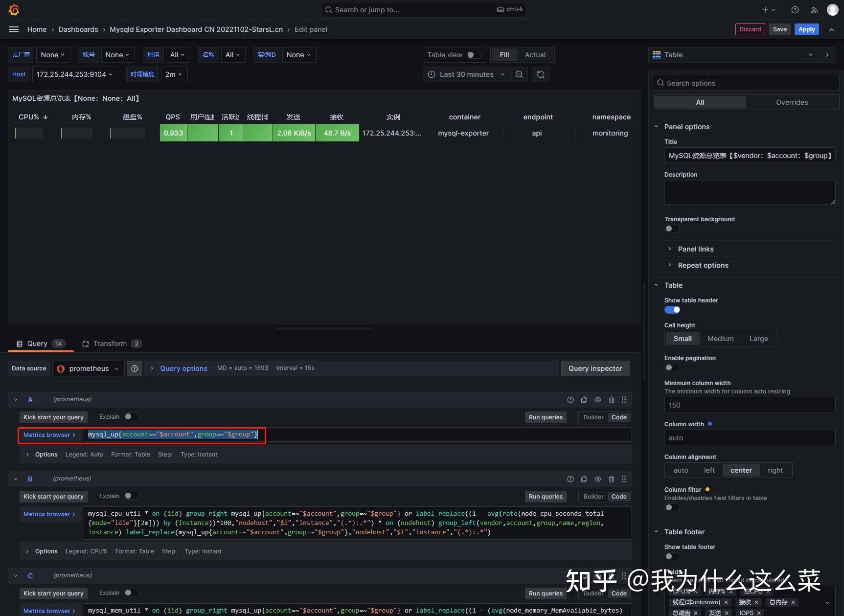This screenshot has width=844, height=616.
Task: Refresh the dashboard panel
Action: (541, 74)
